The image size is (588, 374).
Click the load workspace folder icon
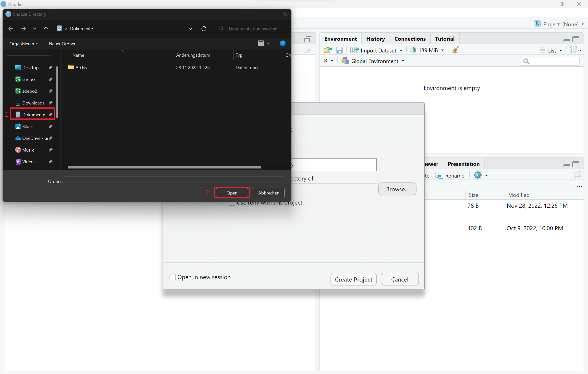point(328,50)
